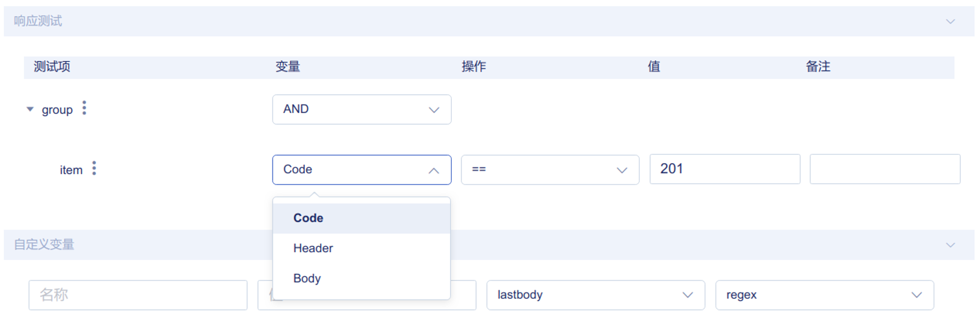Select the group tree label
The width and height of the screenshot is (980, 311).
57,110
